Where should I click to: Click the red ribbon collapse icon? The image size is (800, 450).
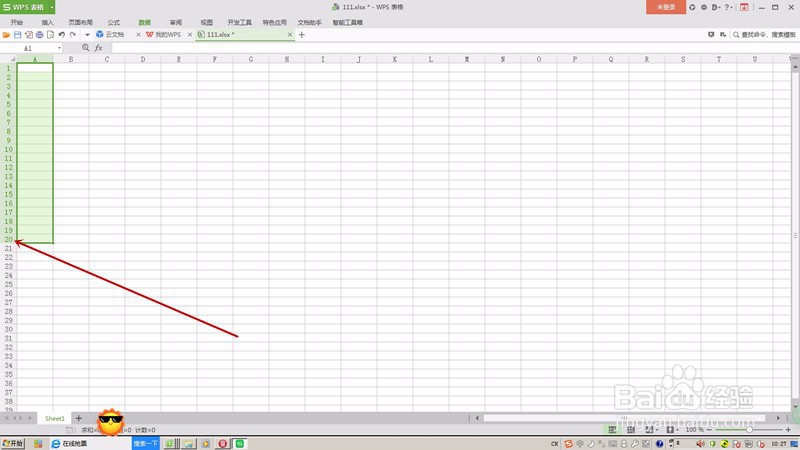(x=744, y=7)
